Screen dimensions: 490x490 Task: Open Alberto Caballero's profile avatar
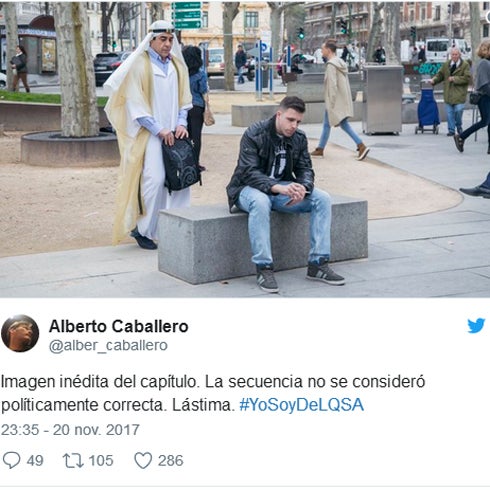pos(20,333)
